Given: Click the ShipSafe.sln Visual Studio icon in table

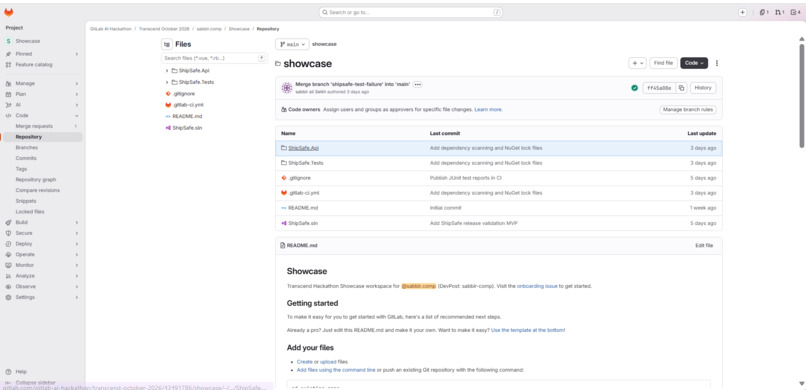Looking at the screenshot, I should 284,223.
